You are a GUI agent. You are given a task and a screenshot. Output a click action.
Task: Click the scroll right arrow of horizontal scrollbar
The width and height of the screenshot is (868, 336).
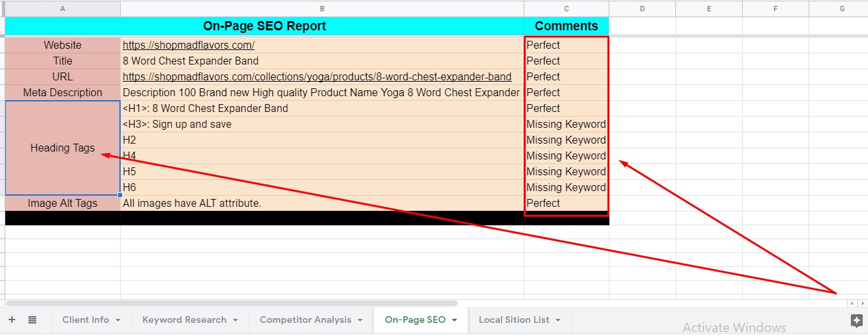tap(862, 303)
